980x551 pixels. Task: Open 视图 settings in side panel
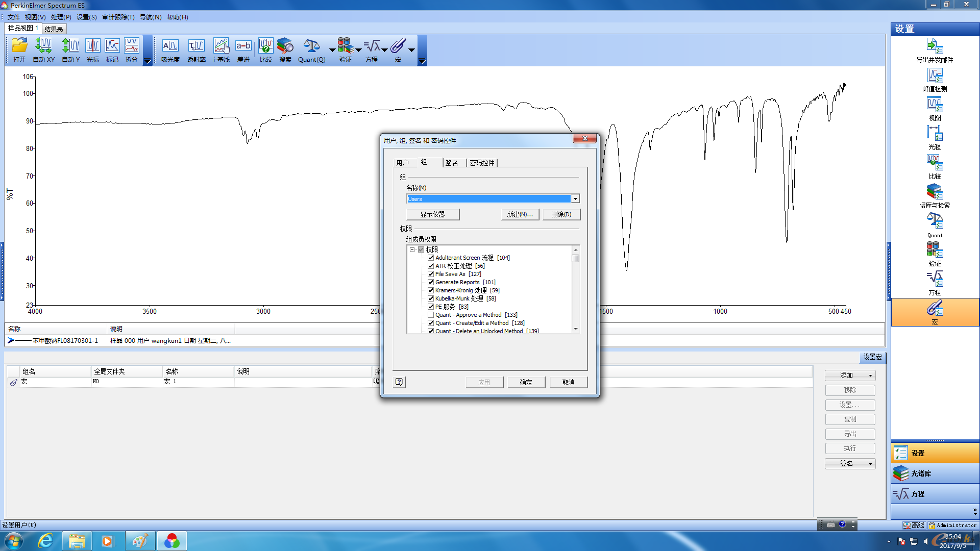[935, 109]
